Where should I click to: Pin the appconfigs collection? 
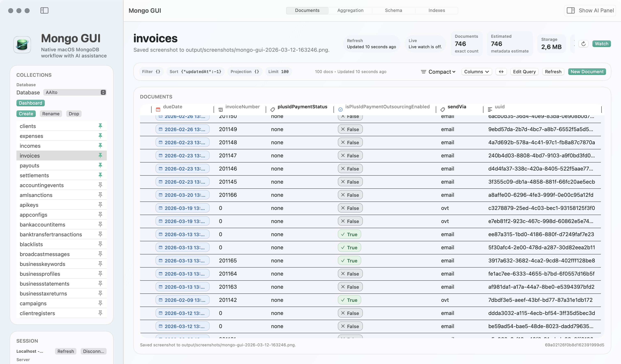(100, 215)
